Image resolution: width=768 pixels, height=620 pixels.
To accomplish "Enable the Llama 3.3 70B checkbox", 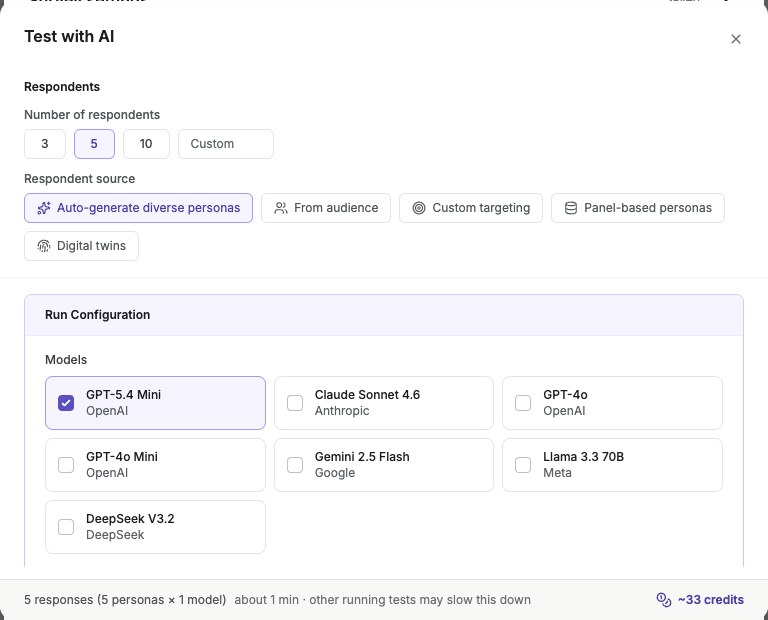I will [523, 465].
